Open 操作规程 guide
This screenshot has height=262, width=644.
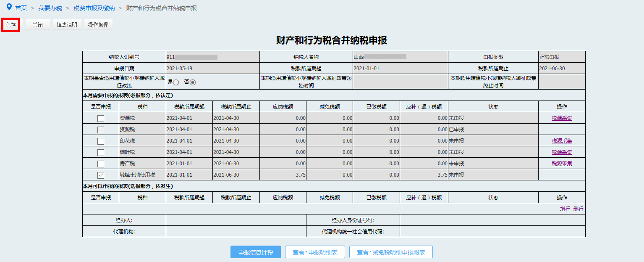coord(98,25)
